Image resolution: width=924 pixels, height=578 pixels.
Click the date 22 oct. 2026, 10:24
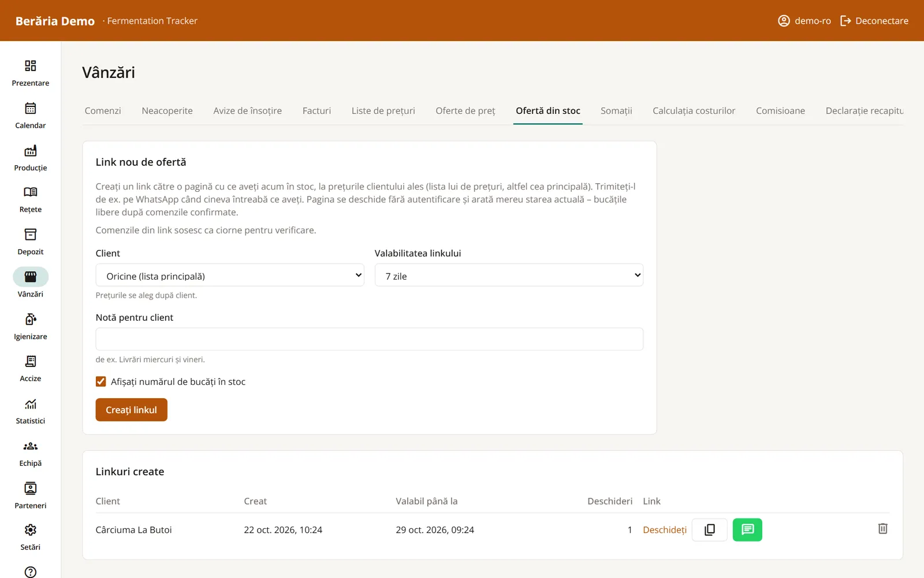pos(283,530)
